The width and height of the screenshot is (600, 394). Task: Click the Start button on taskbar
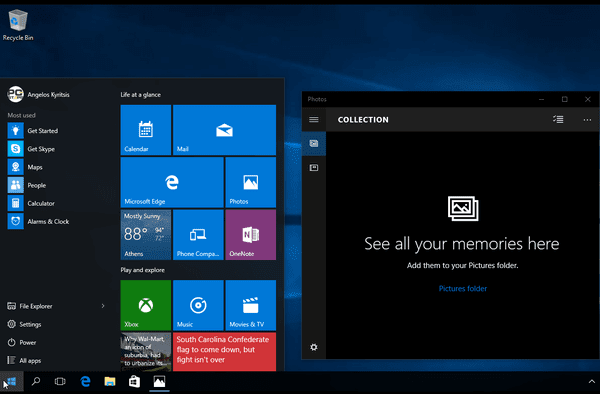[x=11, y=381]
